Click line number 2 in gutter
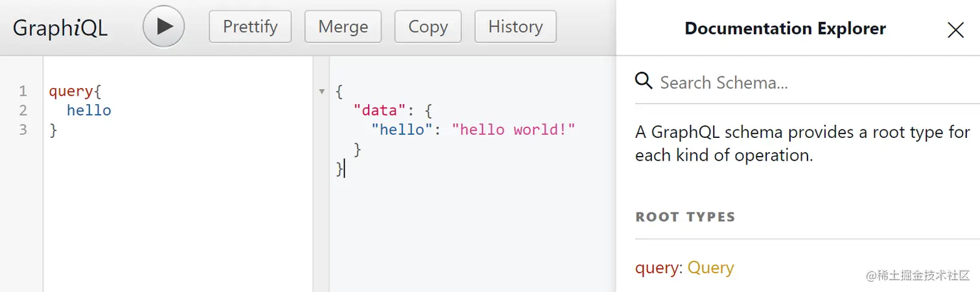 (24, 111)
